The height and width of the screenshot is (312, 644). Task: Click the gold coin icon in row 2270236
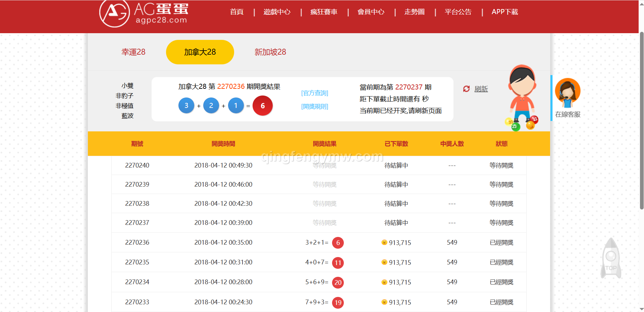click(x=384, y=242)
